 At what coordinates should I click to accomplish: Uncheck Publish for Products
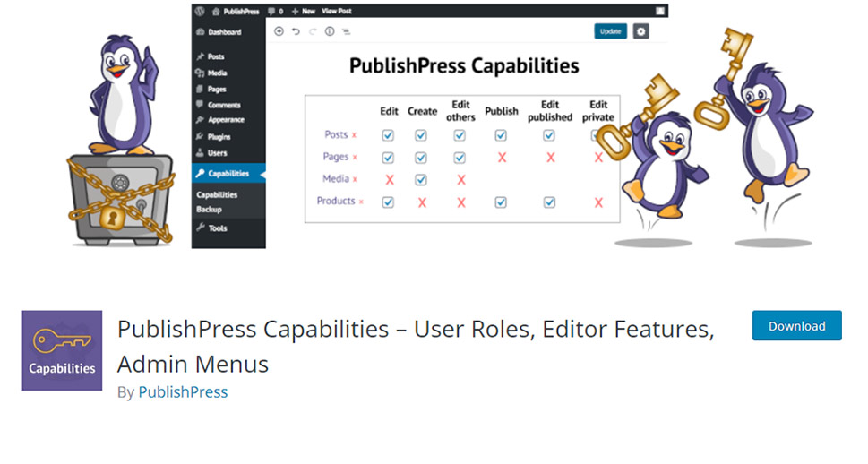501,202
